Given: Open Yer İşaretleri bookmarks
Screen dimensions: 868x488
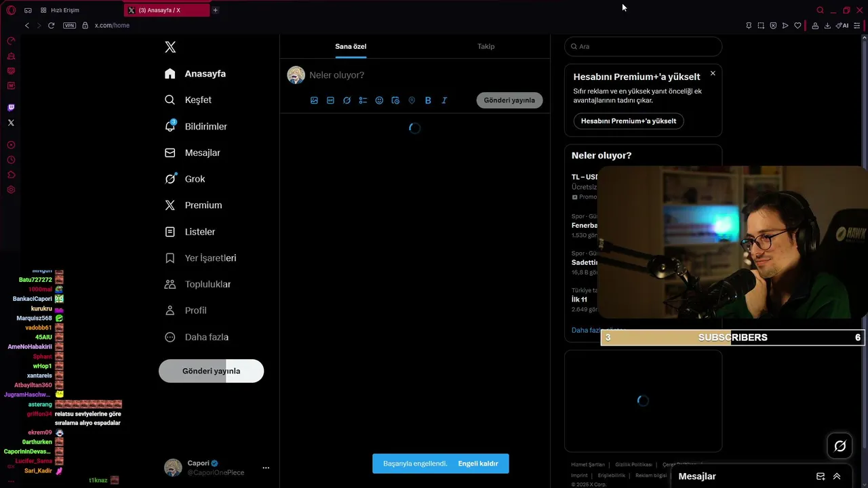Looking at the screenshot, I should click(201, 258).
